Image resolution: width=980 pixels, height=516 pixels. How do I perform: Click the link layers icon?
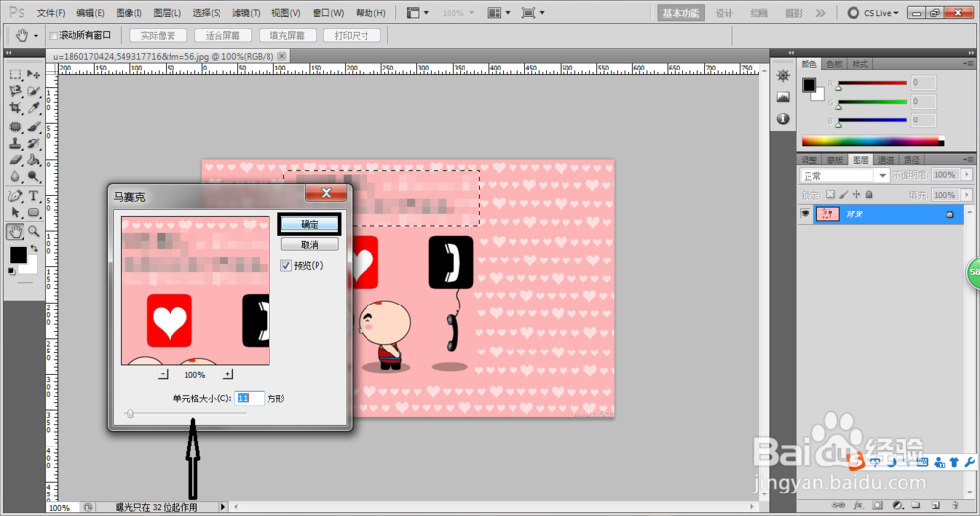click(x=839, y=505)
